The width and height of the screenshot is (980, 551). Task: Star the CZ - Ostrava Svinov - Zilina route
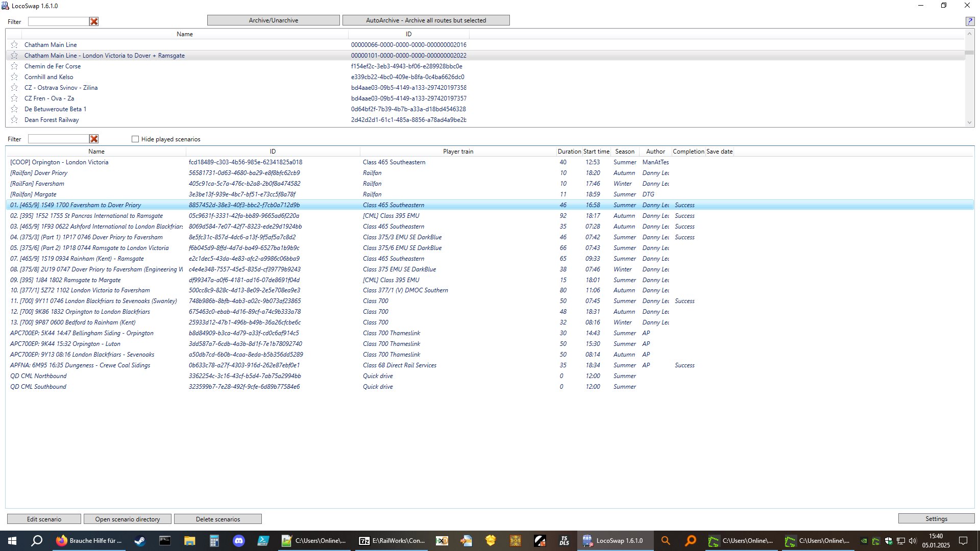(14, 88)
